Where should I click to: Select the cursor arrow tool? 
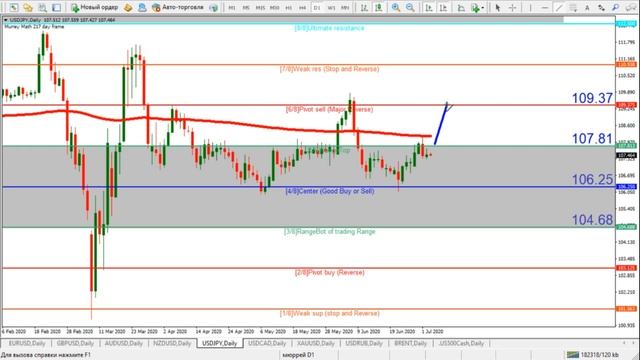(498, 7)
